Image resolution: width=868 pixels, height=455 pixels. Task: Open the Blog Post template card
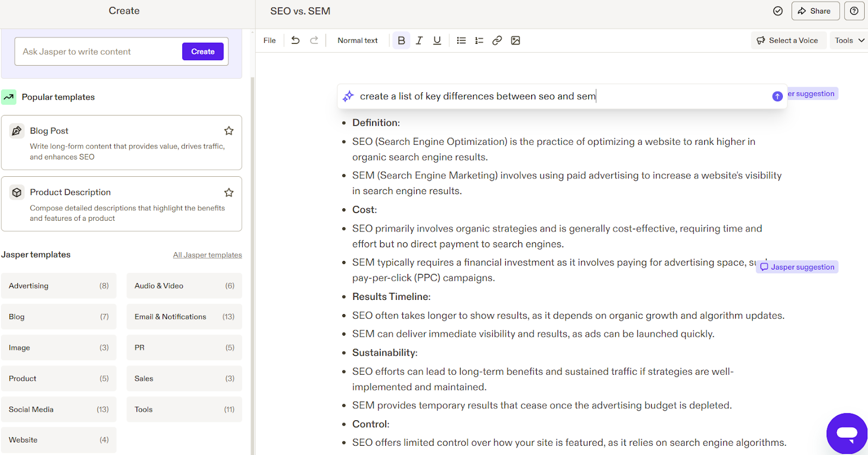[122, 143]
